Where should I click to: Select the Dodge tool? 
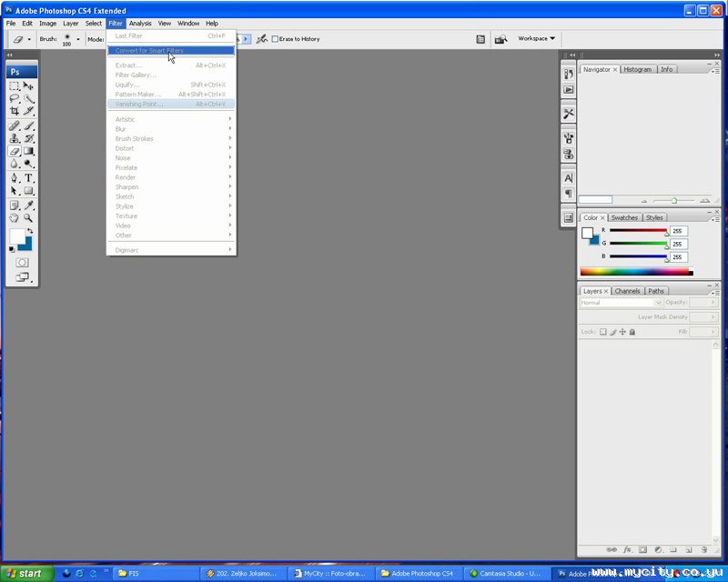click(28, 164)
